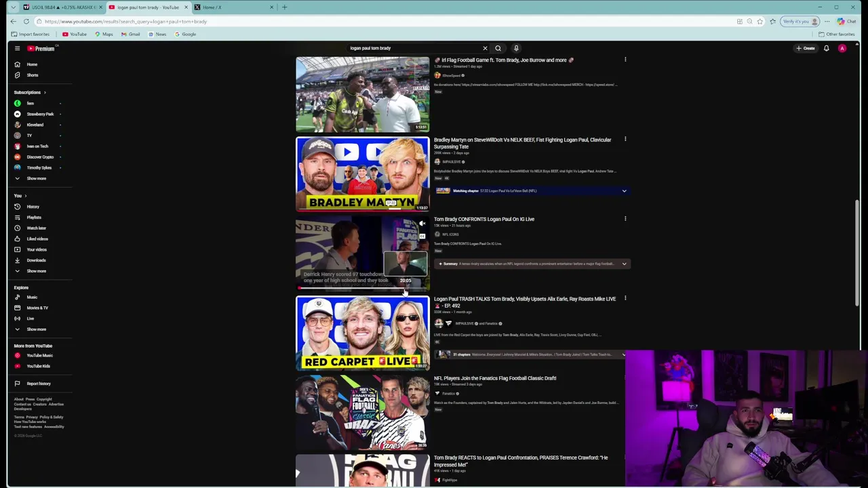Open title 'NFL Players Join the Fanatics Flag Football Classic Draft'
The image size is (868, 488).
495,378
